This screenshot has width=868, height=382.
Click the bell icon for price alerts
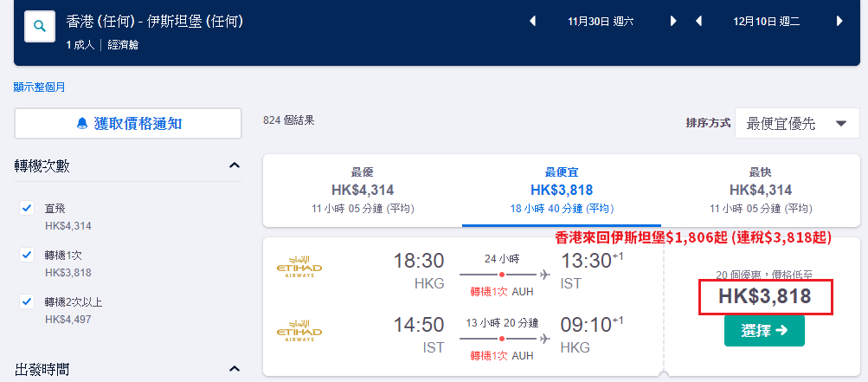(82, 123)
